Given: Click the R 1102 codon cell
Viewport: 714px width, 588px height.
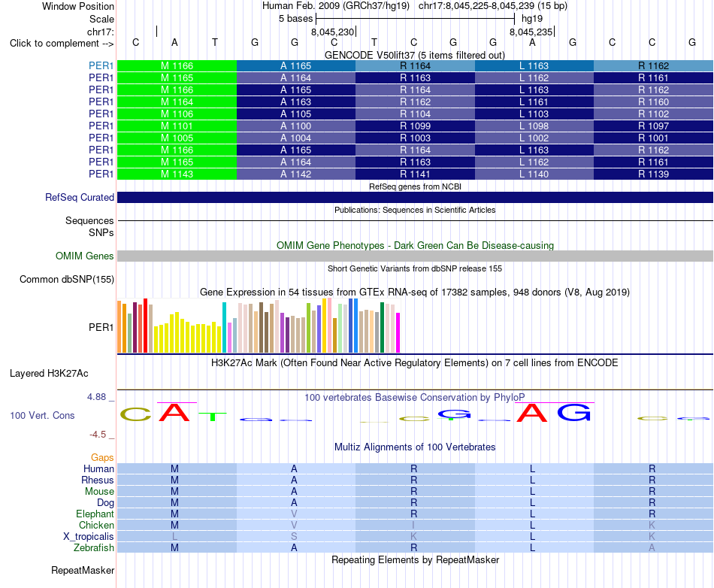Looking at the screenshot, I should click(x=653, y=114).
